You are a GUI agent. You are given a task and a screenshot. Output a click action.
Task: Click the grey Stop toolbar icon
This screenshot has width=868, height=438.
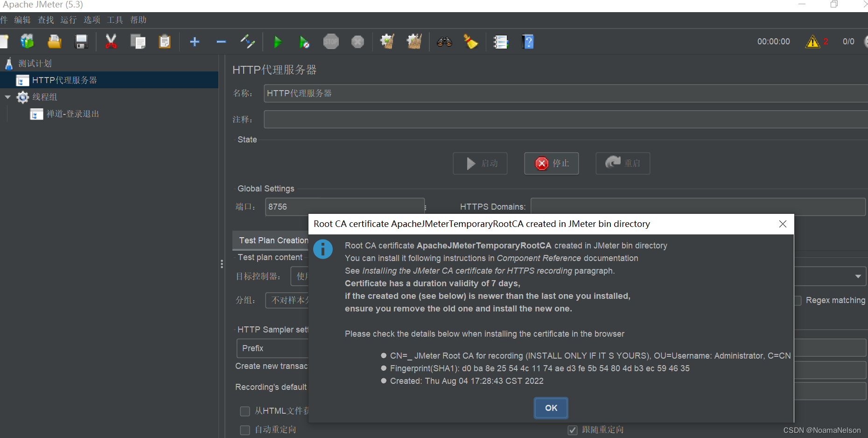(331, 42)
